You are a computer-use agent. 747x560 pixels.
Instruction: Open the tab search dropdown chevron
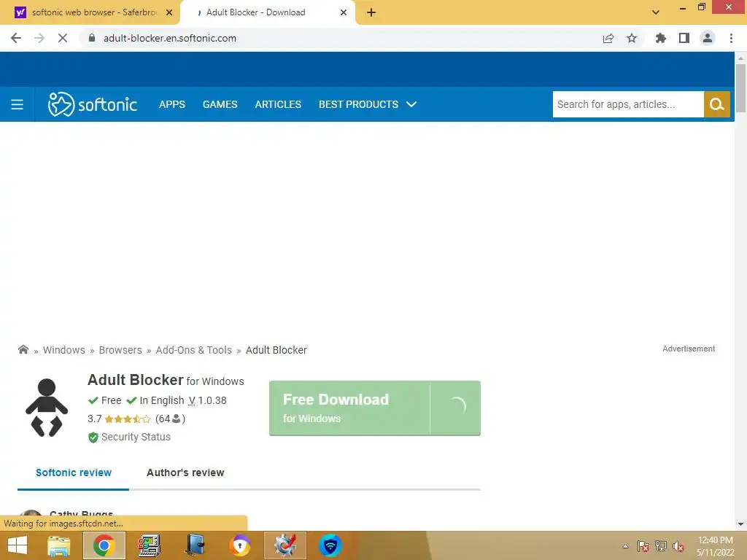point(656,12)
